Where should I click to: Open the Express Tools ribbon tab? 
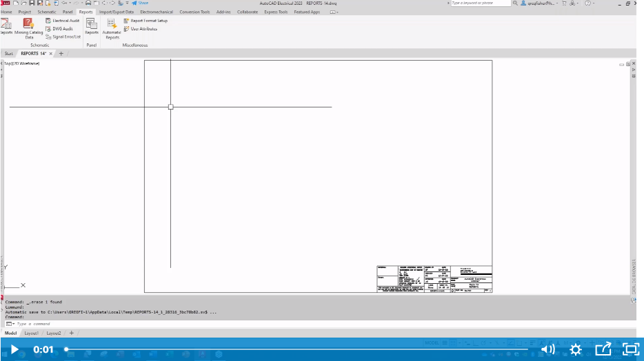coord(276,12)
